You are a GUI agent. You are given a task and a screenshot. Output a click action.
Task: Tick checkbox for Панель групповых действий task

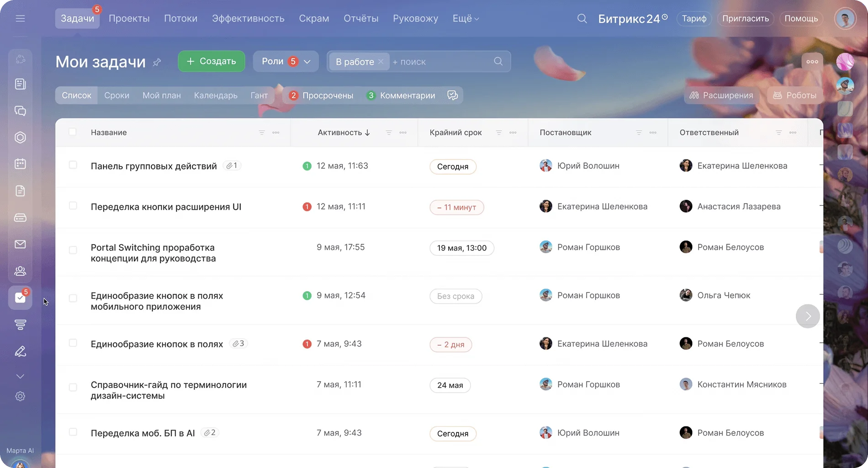(73, 165)
